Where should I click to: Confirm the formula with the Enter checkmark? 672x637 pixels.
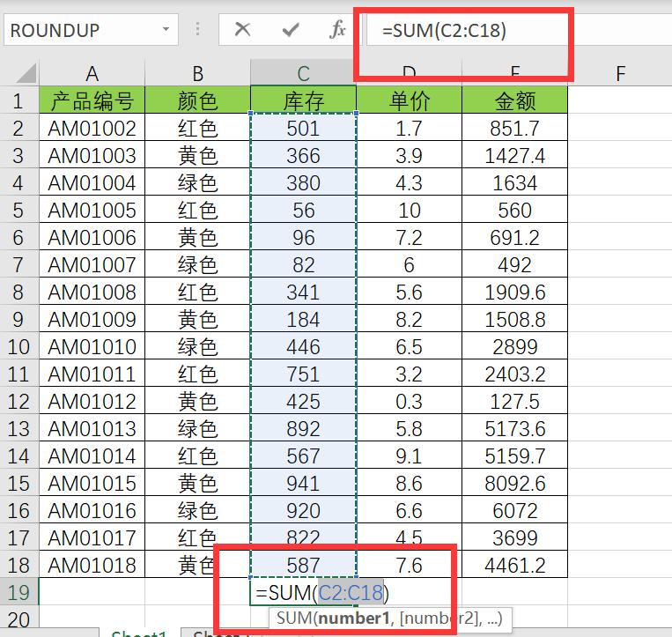(290, 30)
